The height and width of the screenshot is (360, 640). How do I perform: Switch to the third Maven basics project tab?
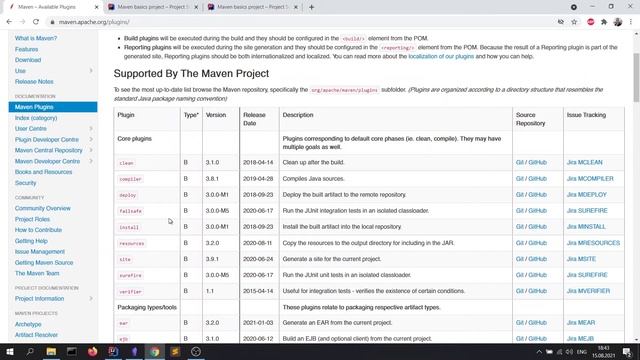tap(253, 7)
